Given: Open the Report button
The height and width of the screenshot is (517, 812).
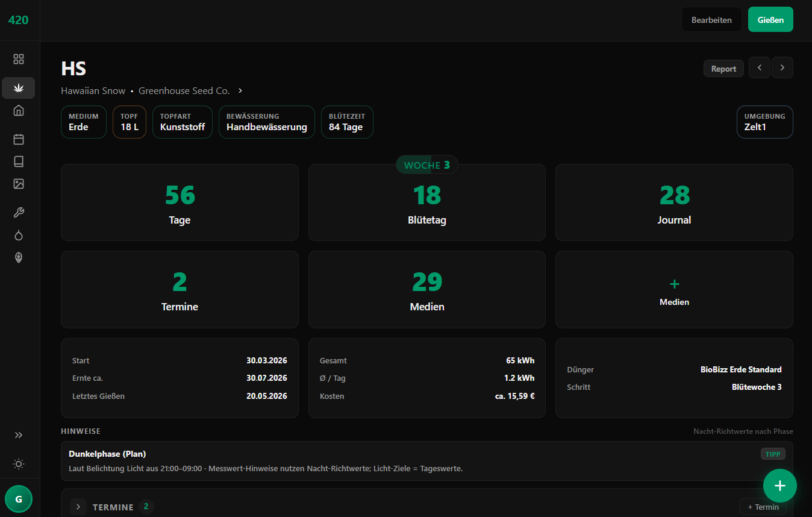Looking at the screenshot, I should coord(723,69).
